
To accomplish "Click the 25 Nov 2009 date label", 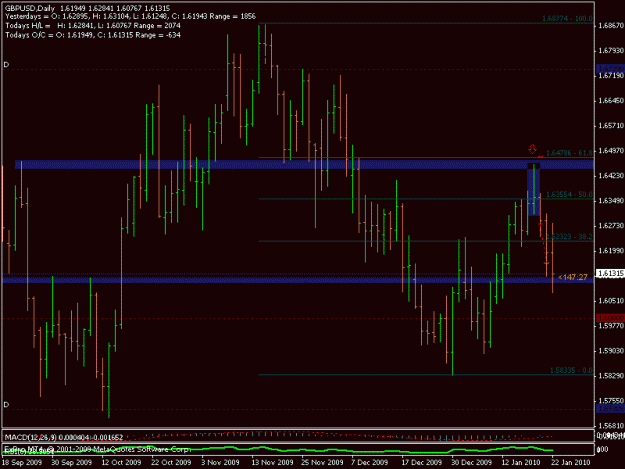I will 322,463.
